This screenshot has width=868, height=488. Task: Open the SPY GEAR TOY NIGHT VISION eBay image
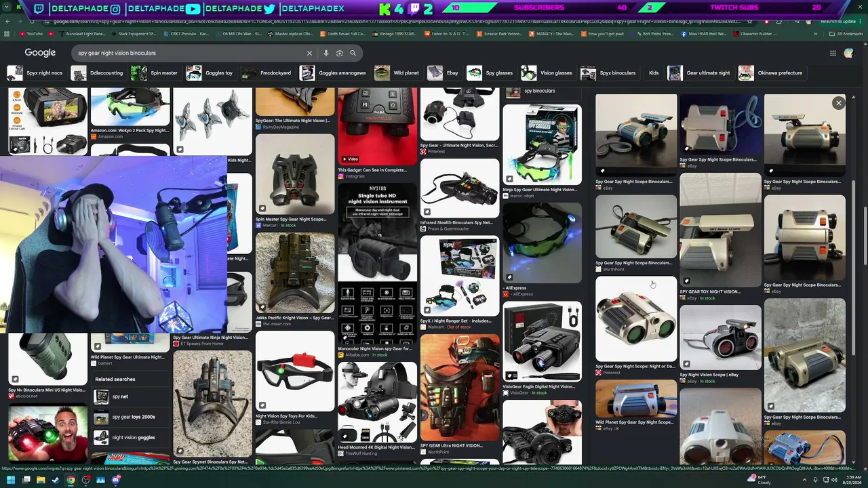(720, 230)
